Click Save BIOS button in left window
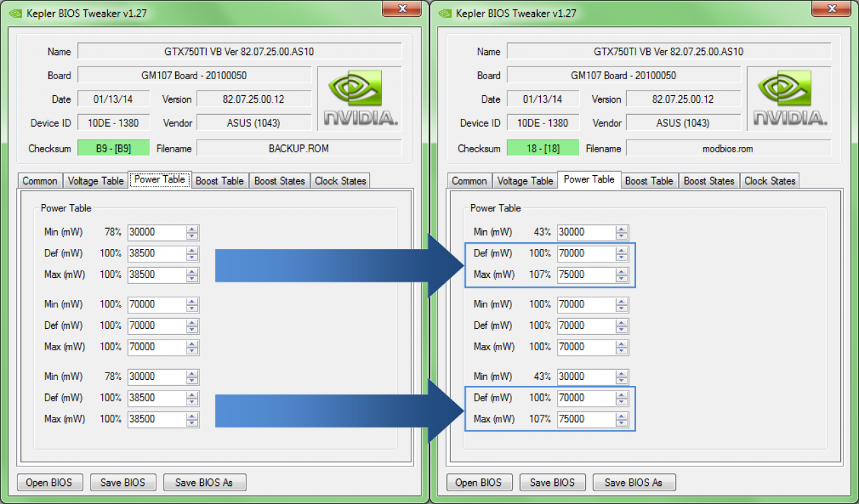The height and width of the screenshot is (504, 859). [x=123, y=483]
